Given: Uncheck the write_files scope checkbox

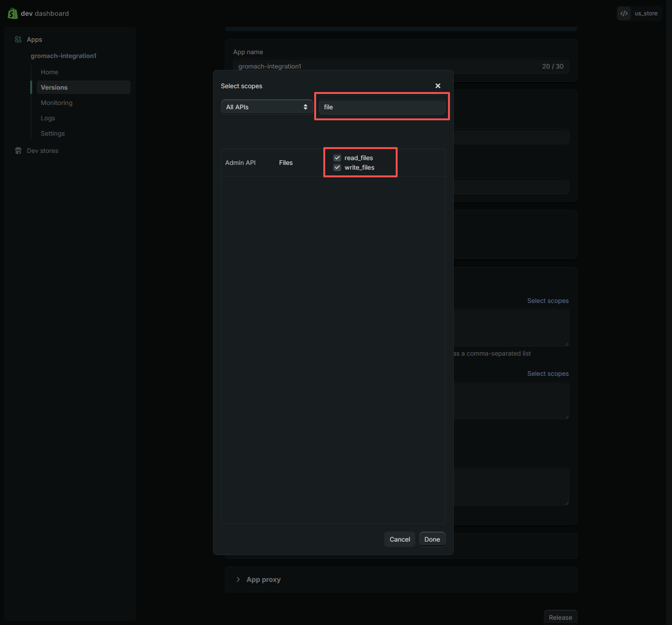Looking at the screenshot, I should pos(337,167).
